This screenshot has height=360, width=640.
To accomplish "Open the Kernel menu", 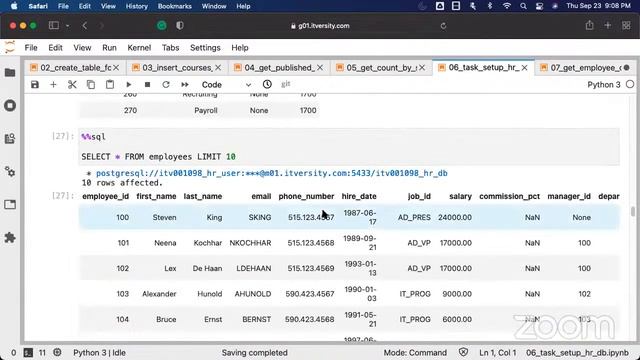I will (x=139, y=48).
